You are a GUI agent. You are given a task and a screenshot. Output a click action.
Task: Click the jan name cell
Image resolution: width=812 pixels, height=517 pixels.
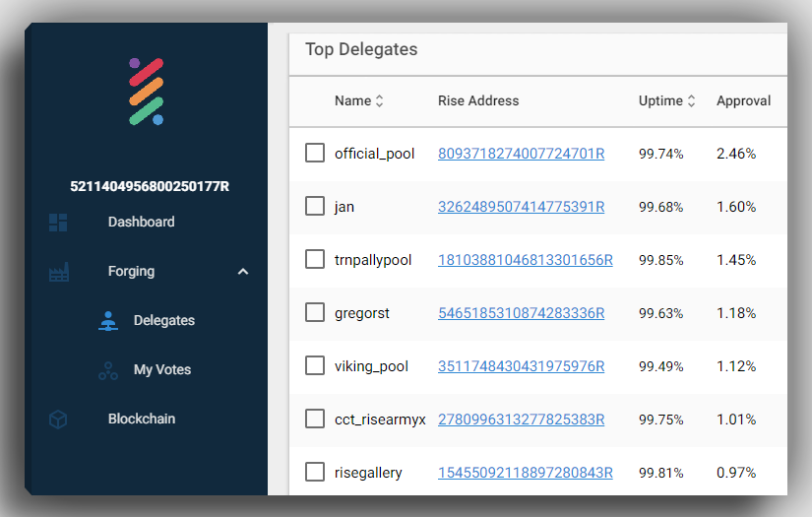pos(344,207)
